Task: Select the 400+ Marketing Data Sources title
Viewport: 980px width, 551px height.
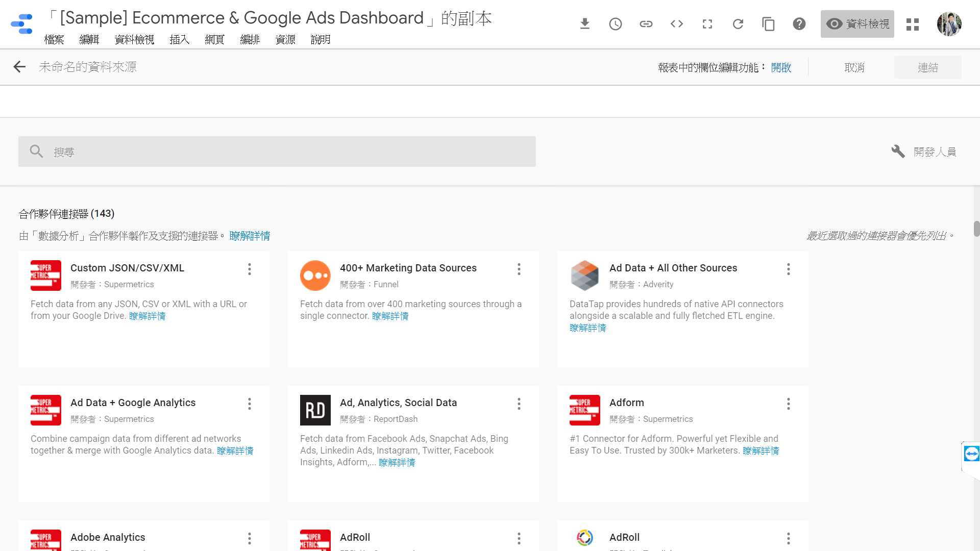Action: pos(408,268)
